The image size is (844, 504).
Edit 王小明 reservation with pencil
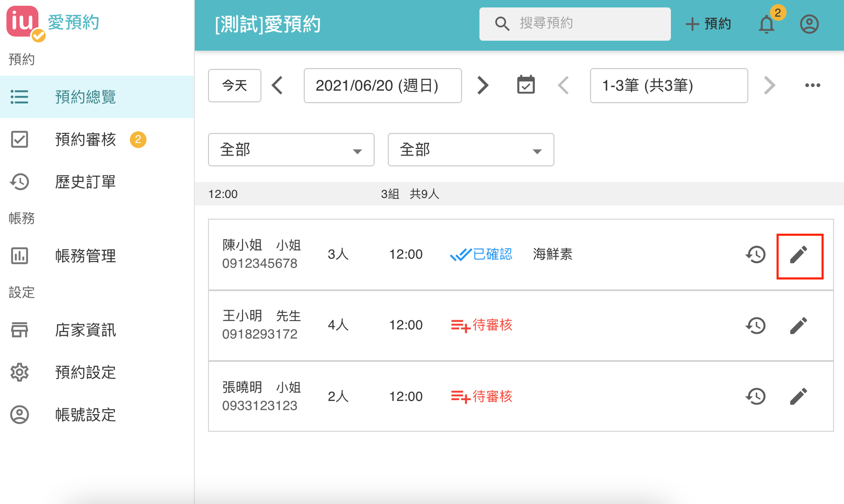(x=799, y=326)
